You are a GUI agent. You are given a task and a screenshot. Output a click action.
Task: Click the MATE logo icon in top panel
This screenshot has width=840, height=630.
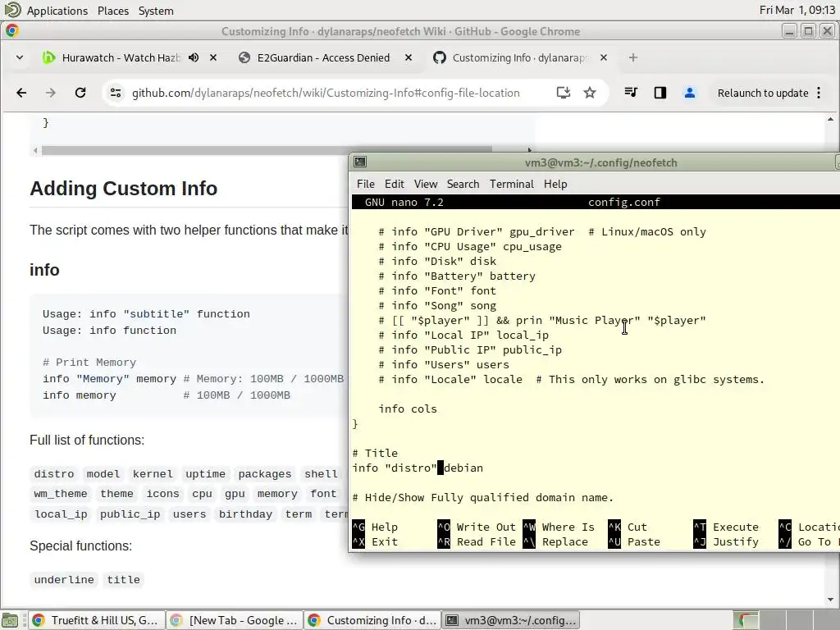point(12,10)
